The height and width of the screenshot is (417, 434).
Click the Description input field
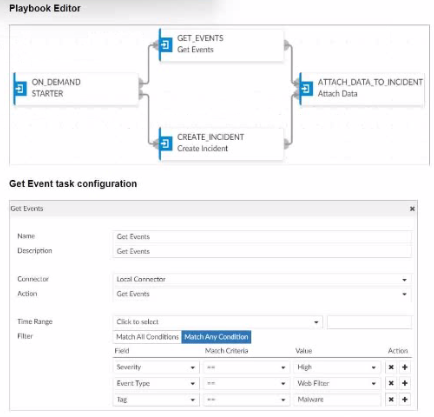tap(262, 251)
